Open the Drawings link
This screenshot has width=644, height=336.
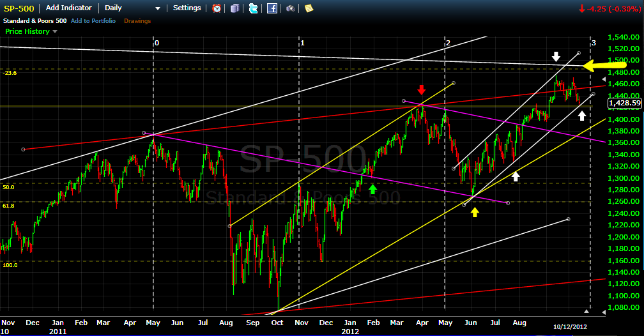tap(137, 21)
